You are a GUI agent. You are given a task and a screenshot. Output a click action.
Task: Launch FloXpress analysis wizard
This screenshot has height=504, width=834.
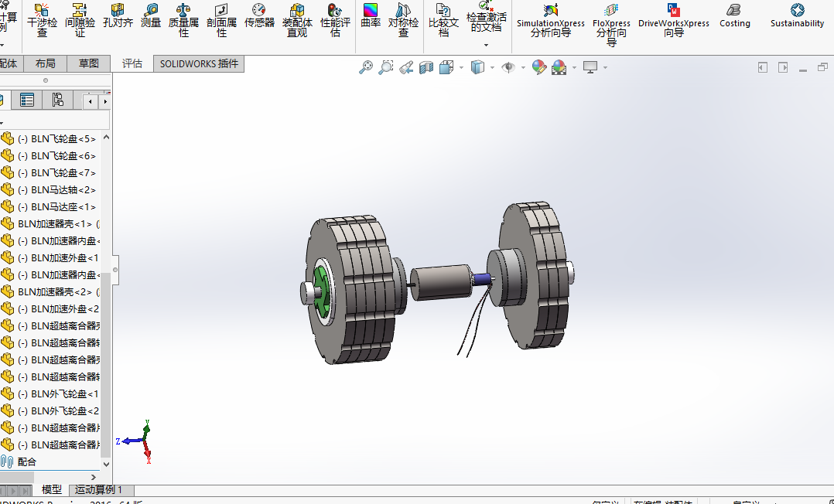[x=611, y=25]
